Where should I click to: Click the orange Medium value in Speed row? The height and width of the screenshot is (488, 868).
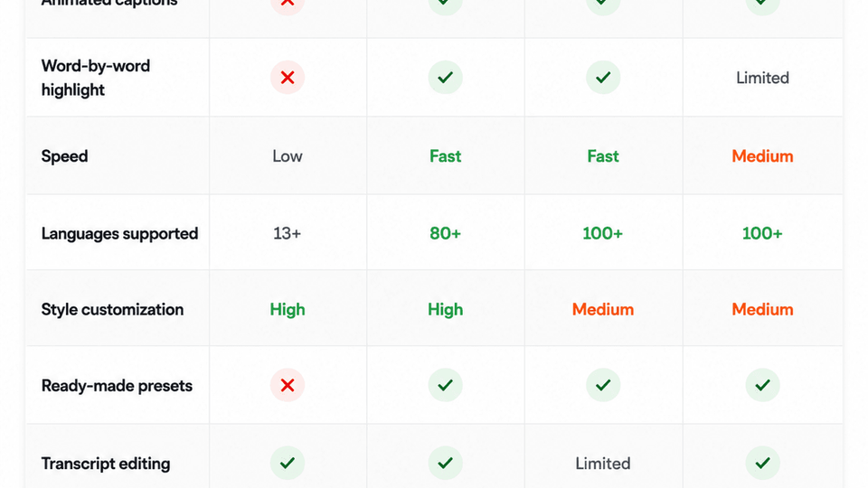tap(762, 156)
